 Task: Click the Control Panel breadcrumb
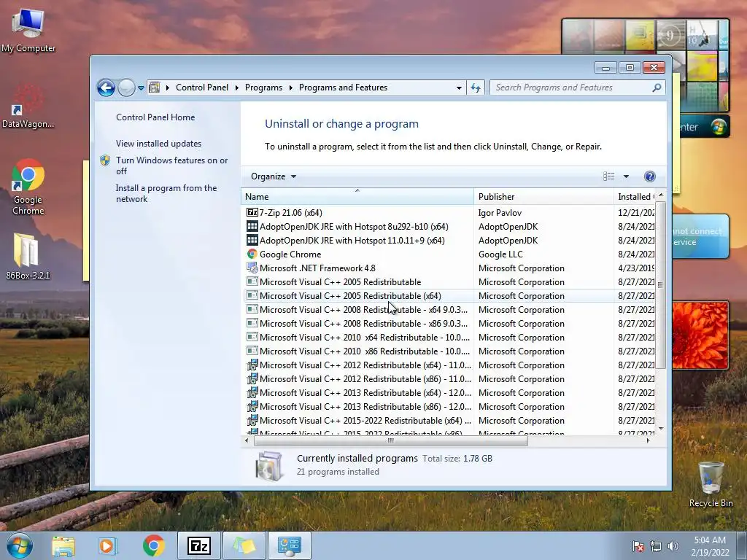click(202, 87)
